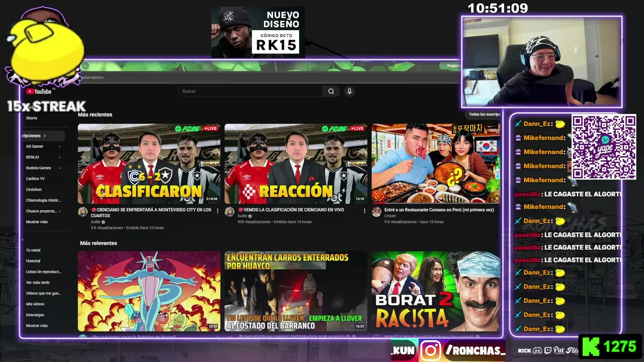Open Mis videos in the sidebar
644x362 pixels.
coord(35,304)
